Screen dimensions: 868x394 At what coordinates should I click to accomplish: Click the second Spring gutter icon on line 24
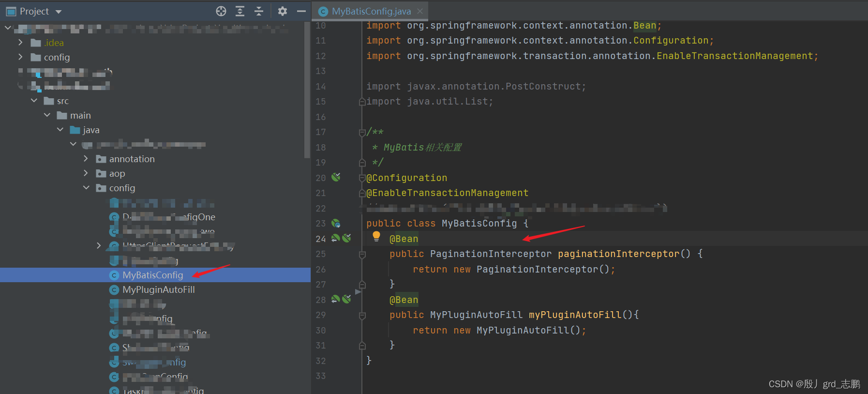point(346,238)
